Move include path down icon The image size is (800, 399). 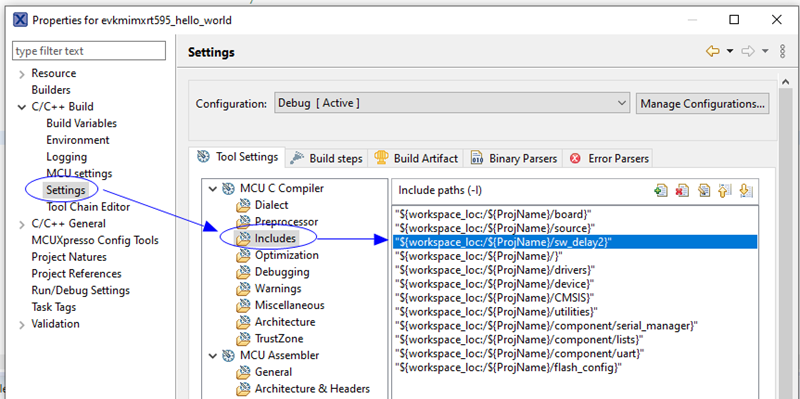point(745,191)
